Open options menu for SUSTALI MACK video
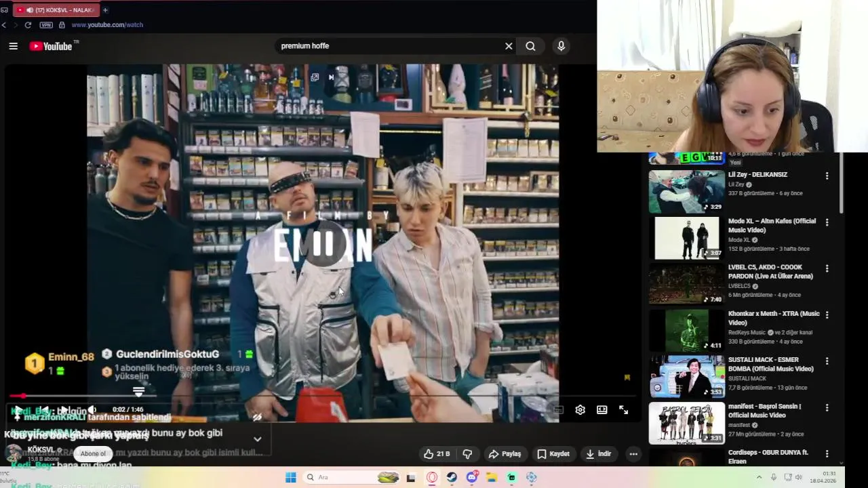This screenshot has width=868, height=488. point(827,361)
